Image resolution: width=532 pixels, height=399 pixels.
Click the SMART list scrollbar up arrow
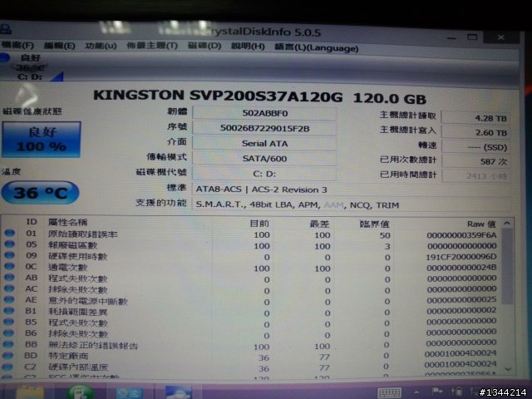[507, 224]
